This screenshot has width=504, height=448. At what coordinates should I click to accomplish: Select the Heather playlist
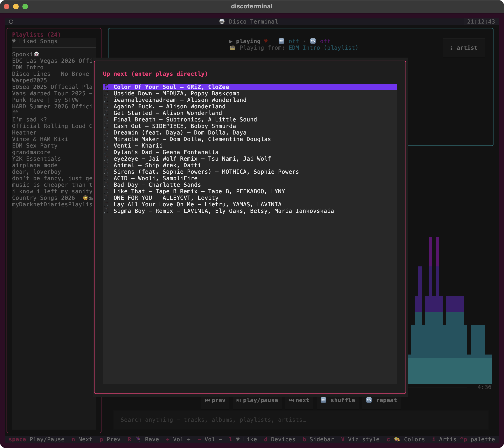coord(54,132)
